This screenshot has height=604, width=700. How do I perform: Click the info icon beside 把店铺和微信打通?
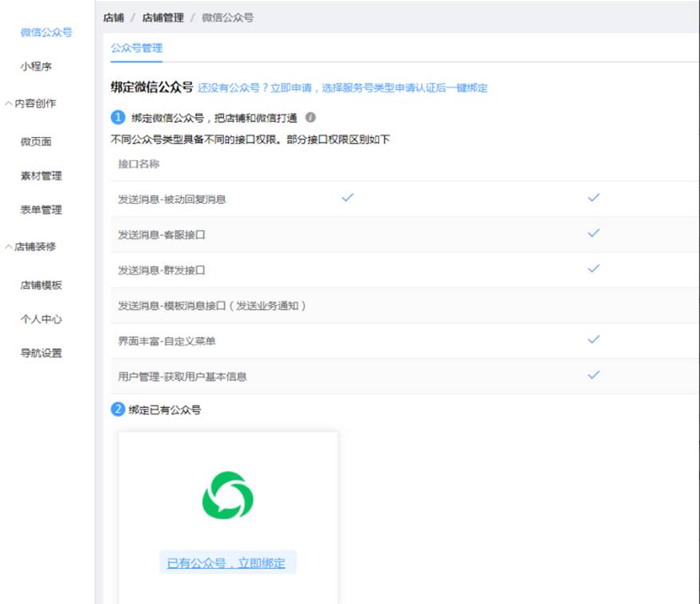coord(310,117)
